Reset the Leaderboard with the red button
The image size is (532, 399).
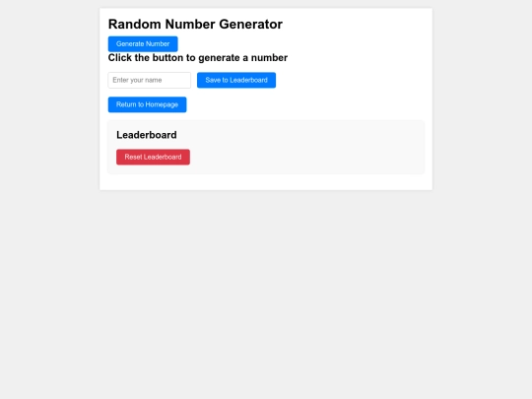tap(153, 157)
